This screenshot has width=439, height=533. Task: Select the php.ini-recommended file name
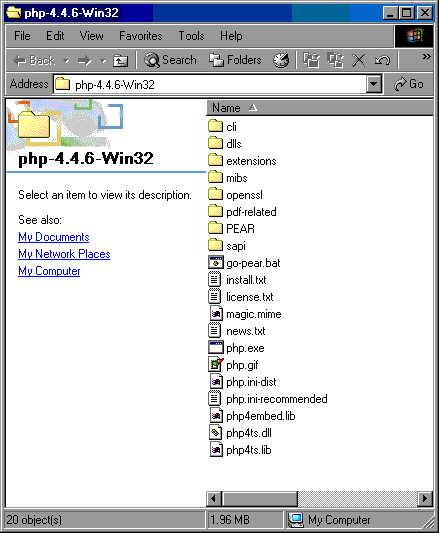pos(277,399)
